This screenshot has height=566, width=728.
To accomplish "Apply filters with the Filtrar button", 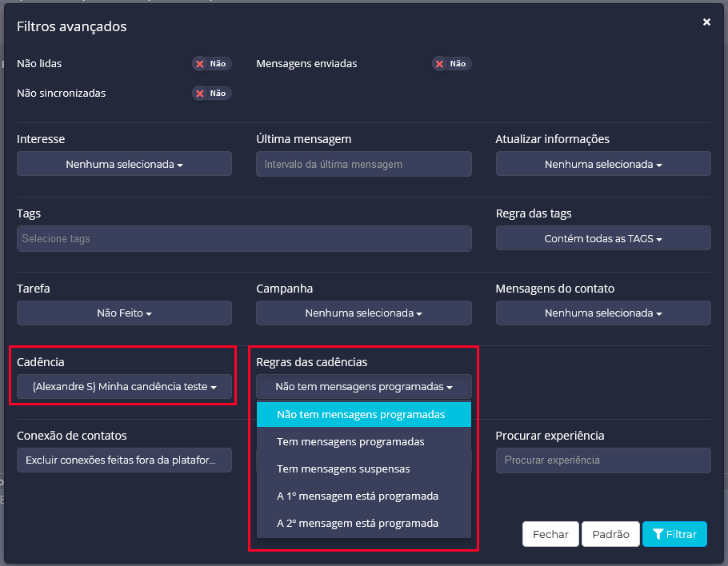I will [x=674, y=534].
